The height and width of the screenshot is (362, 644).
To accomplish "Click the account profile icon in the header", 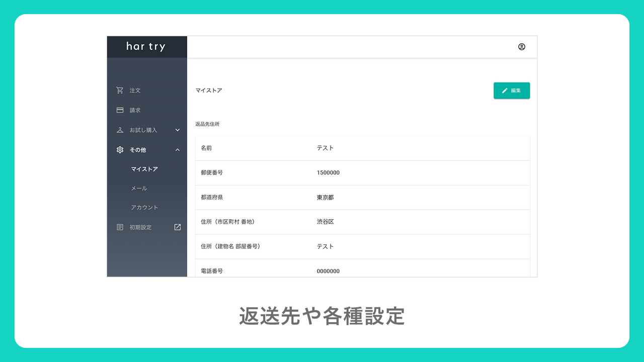I will 522,46.
